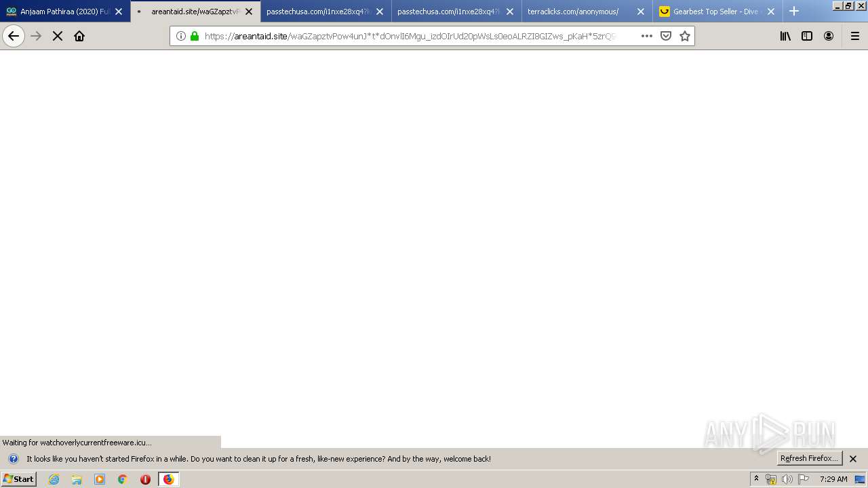
Task: Switch to Gearbest Top Seller tab
Action: pos(717,12)
